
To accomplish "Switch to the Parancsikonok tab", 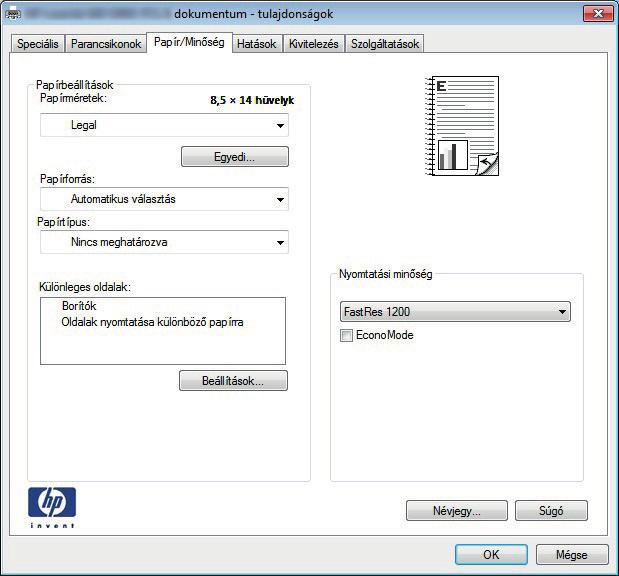I will (106, 43).
